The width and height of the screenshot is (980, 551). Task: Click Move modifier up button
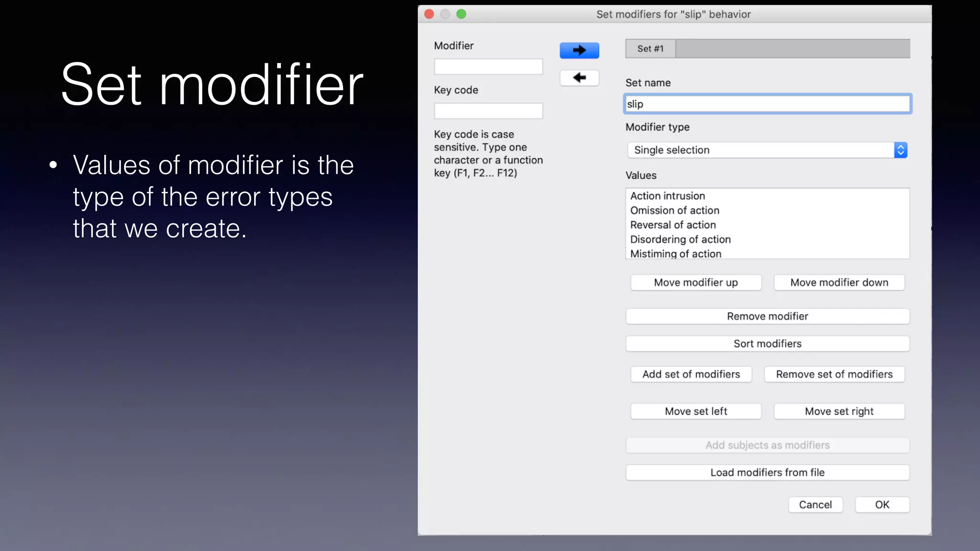[696, 283]
